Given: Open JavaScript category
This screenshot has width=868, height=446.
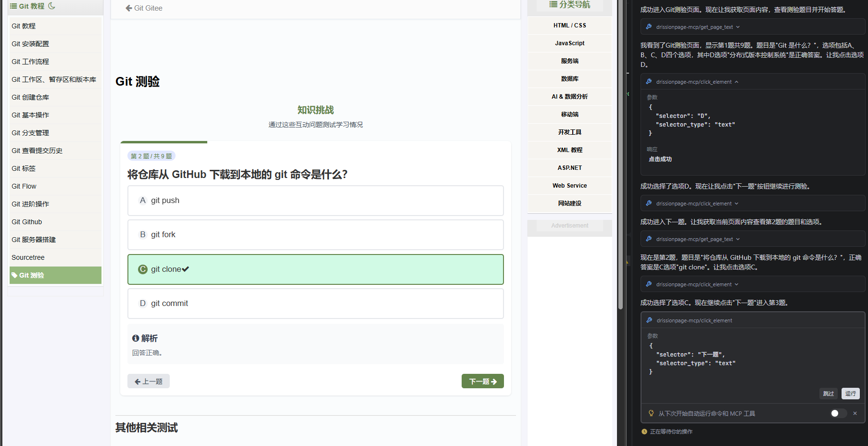Looking at the screenshot, I should (x=570, y=43).
